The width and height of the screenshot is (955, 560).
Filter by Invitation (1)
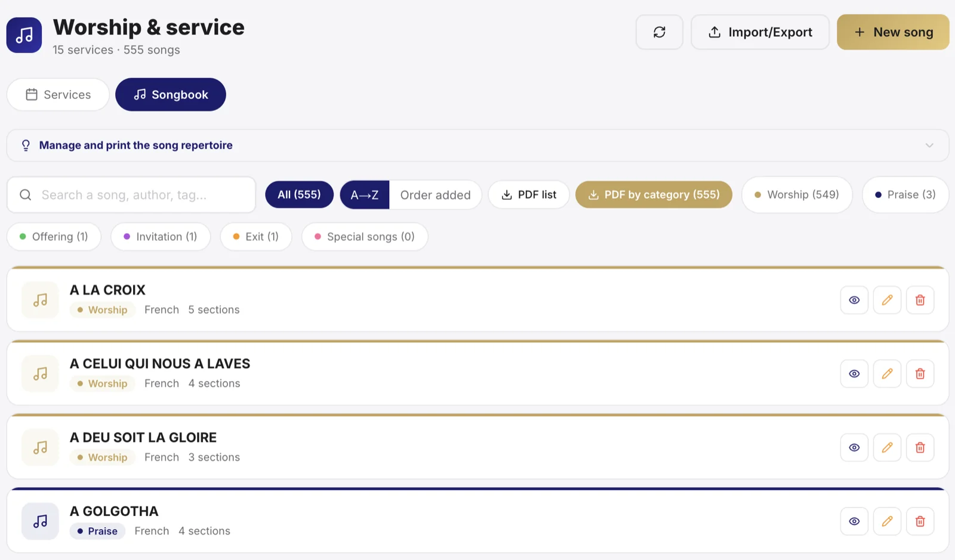coord(161,237)
